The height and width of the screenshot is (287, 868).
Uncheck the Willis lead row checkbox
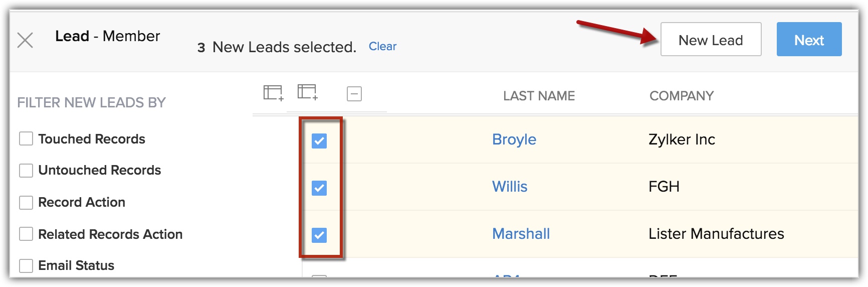pos(319,188)
